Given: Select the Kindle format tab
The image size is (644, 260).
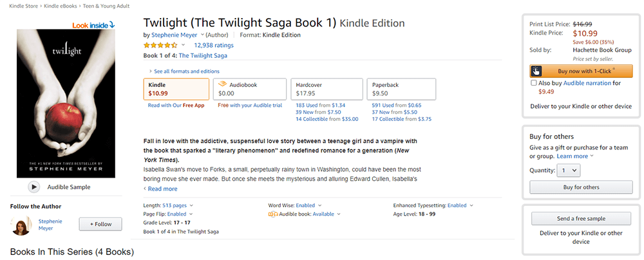Looking at the screenshot, I should click(176, 89).
